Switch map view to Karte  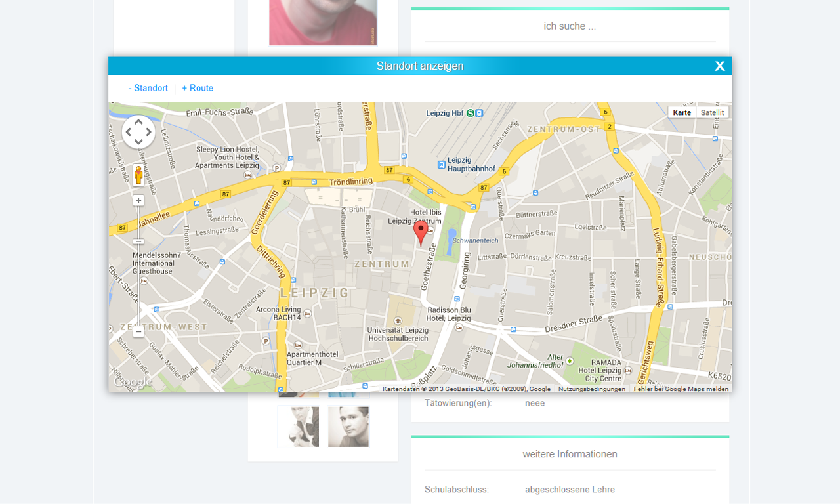(682, 112)
